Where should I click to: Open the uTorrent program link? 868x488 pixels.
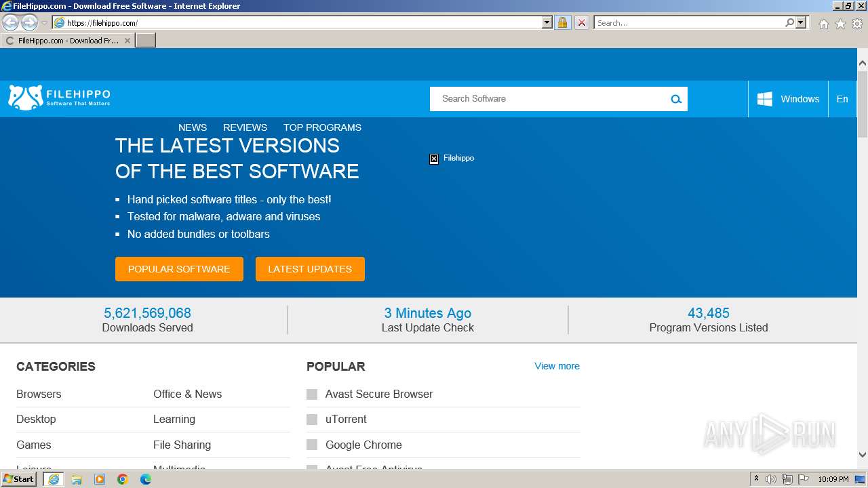click(x=346, y=420)
